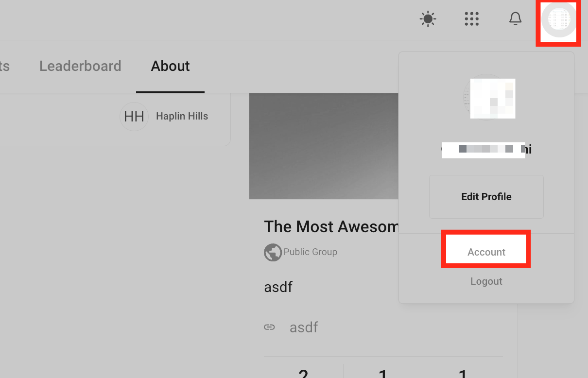The image size is (588, 378).
Task: Toggle the sun light/dark theme icon
Action: click(428, 19)
